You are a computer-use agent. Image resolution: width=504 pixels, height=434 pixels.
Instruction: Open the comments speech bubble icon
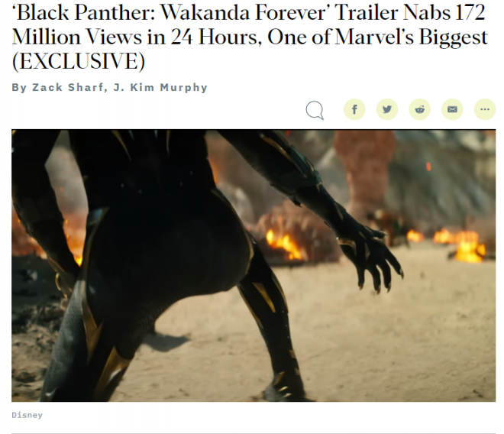coord(315,110)
